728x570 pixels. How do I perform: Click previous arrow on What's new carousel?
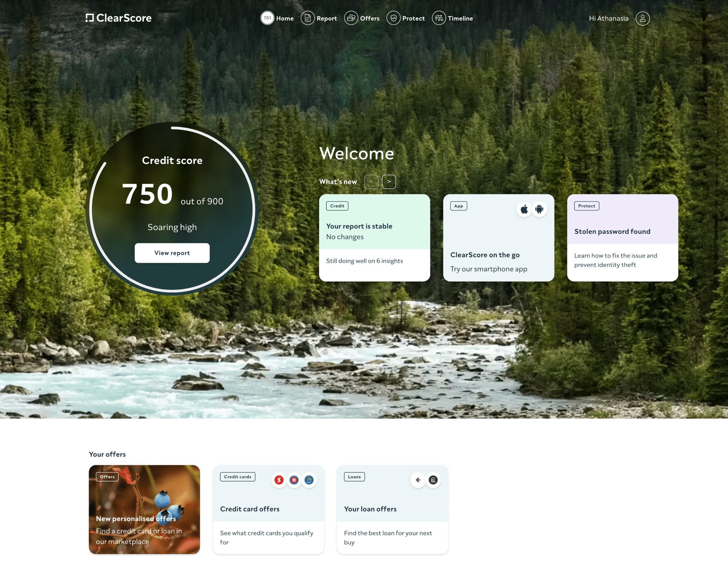point(371,181)
